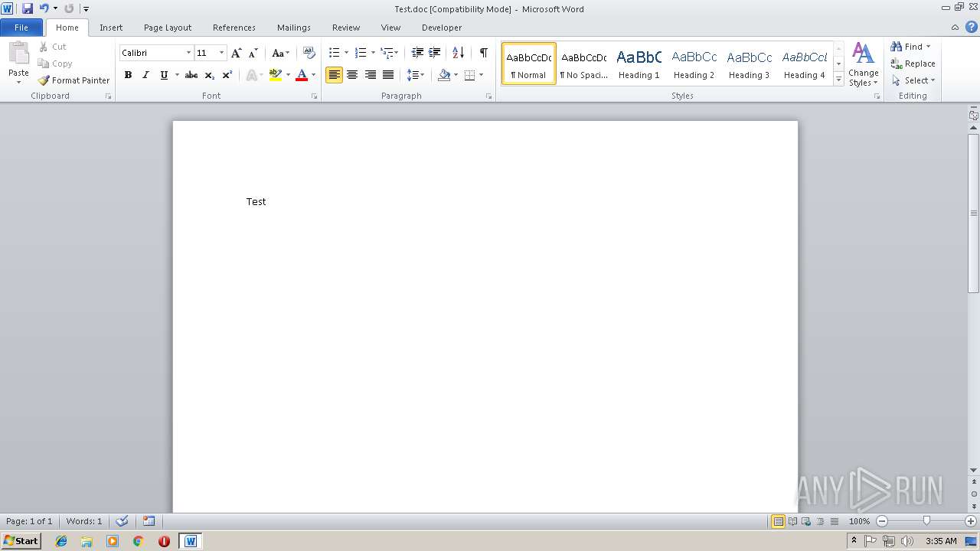The image size is (980, 551).
Task: Click the zoom slider handle
Action: point(926,521)
